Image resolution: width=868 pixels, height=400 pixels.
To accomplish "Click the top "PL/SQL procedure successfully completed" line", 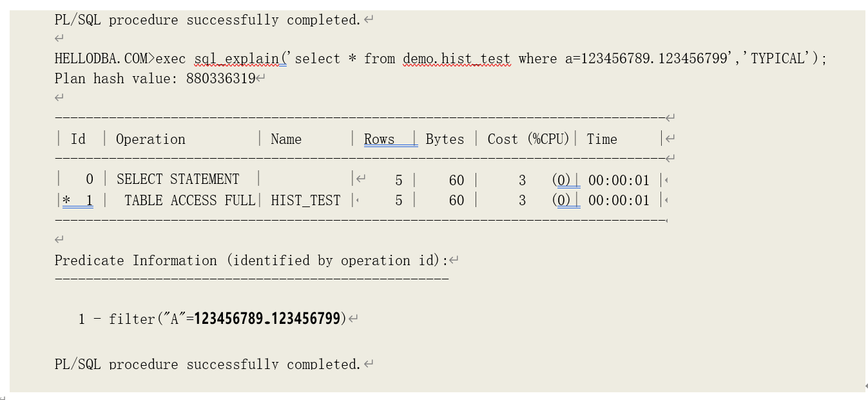I will pyautogui.click(x=207, y=20).
